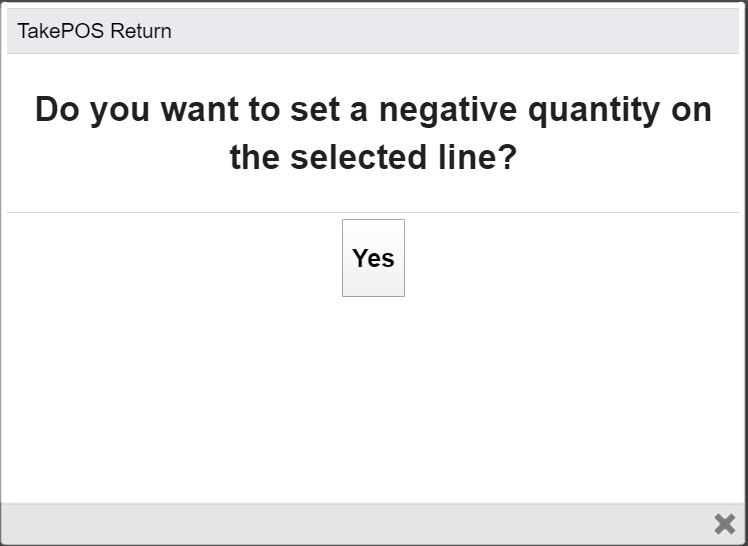Accept the return by choosing Yes

[x=373, y=258]
